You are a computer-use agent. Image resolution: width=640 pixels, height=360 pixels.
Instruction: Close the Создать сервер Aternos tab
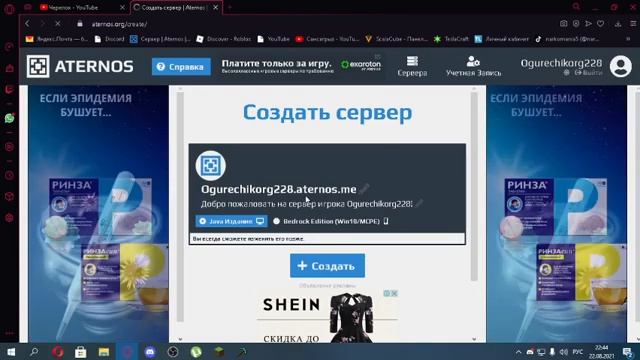point(216,7)
